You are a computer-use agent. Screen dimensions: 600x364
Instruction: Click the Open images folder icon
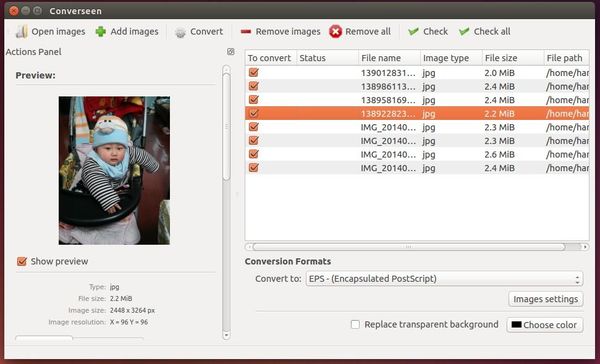(21, 31)
